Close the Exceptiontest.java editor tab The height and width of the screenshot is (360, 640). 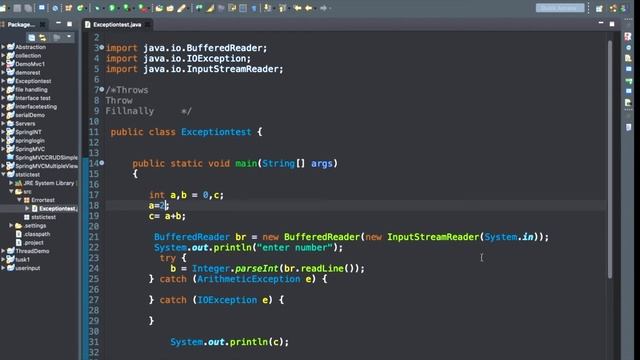click(147, 24)
